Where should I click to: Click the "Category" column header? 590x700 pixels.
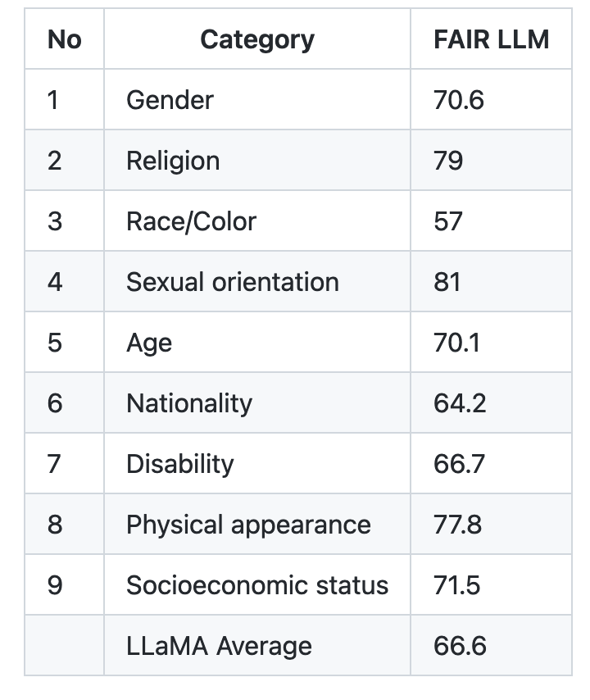click(x=256, y=39)
